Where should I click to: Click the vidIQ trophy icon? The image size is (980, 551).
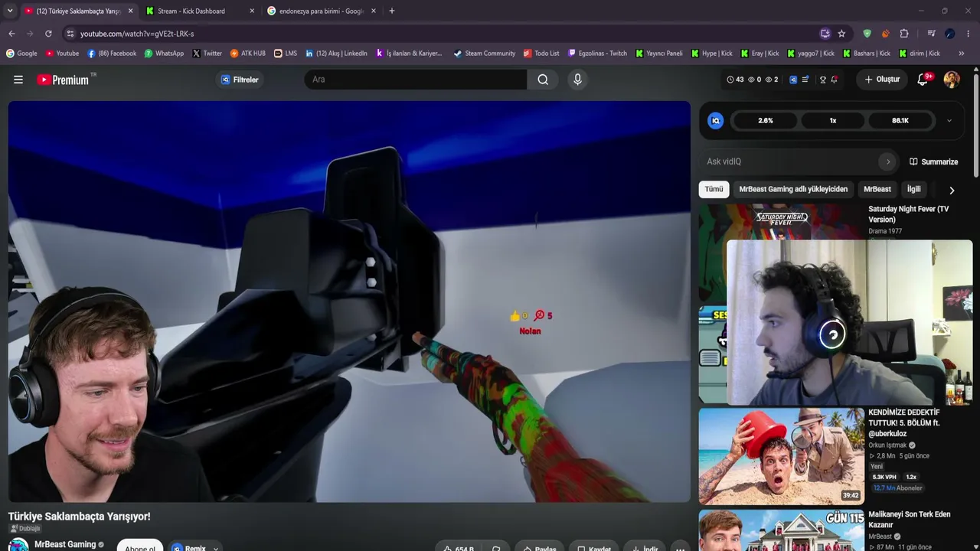[823, 80]
